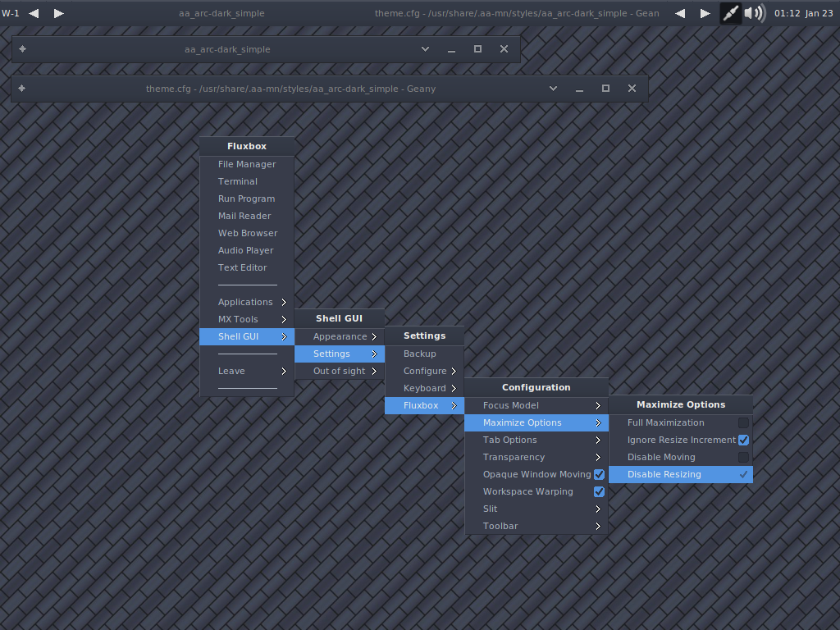Select the highlighted Shell GUI menu entry
The width and height of the screenshot is (840, 630).
point(247,336)
